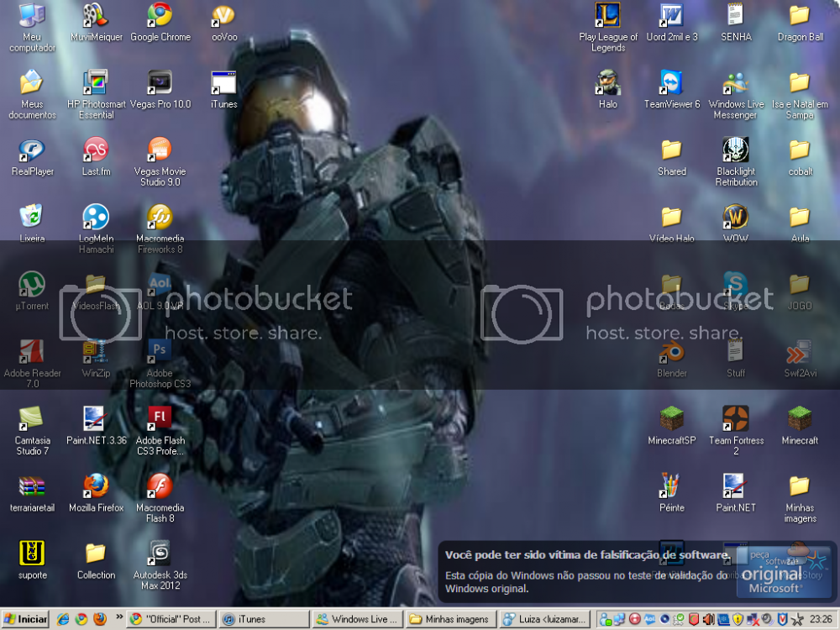The width and height of the screenshot is (840, 630).
Task: Click the ooVoo desktop shortcut
Action: pos(224,23)
